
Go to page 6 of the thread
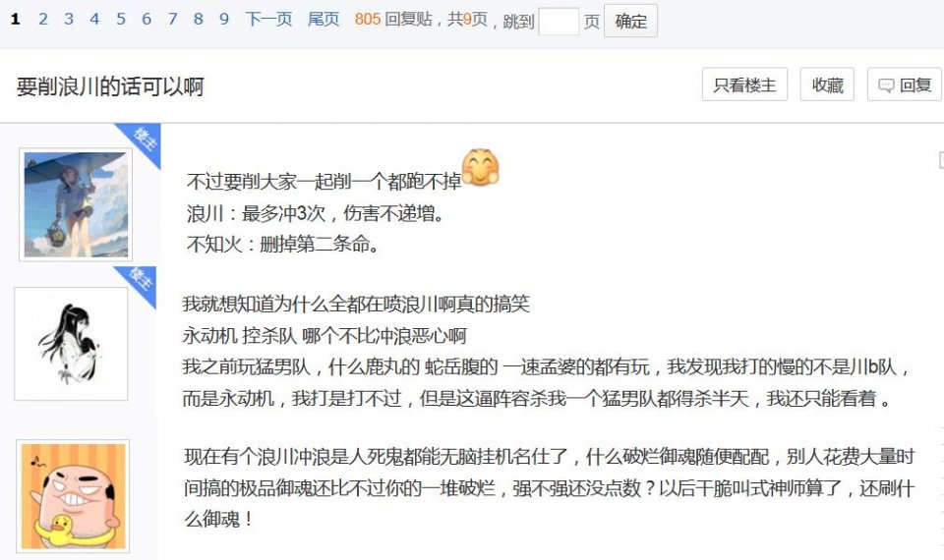pyautogui.click(x=147, y=20)
